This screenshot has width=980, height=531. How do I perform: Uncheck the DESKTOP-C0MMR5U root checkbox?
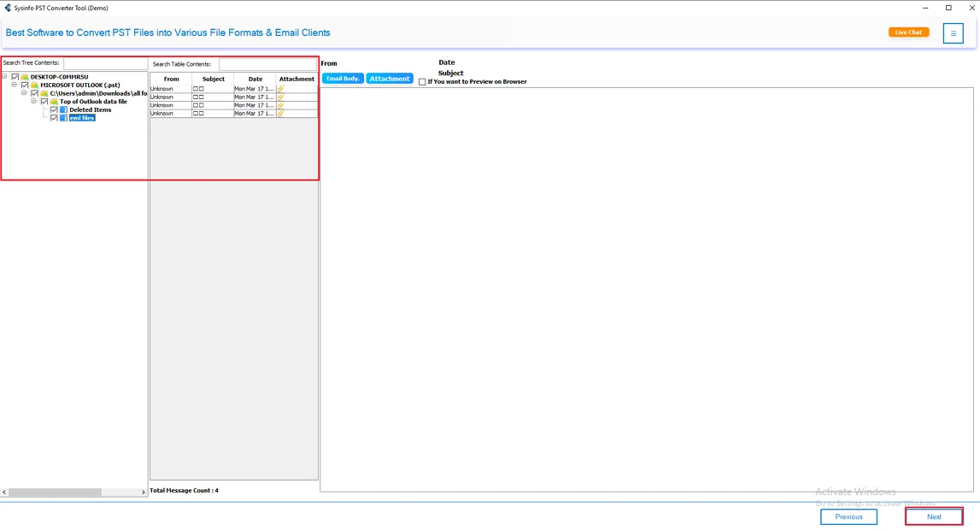click(15, 76)
